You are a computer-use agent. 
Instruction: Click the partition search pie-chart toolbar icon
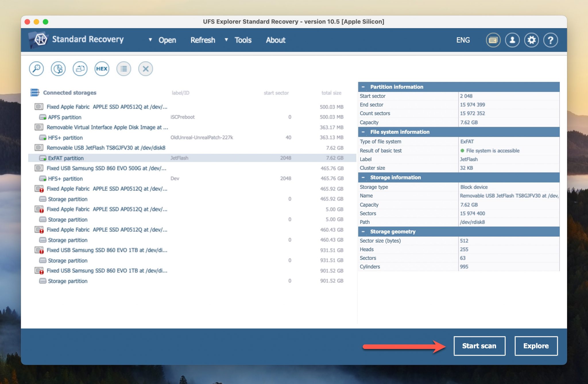[x=58, y=69]
